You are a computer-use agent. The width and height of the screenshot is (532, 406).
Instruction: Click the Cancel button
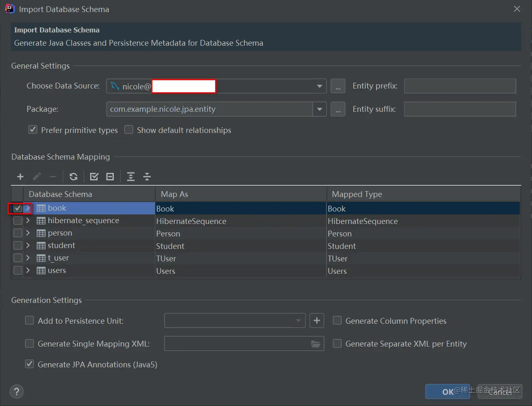click(x=500, y=391)
